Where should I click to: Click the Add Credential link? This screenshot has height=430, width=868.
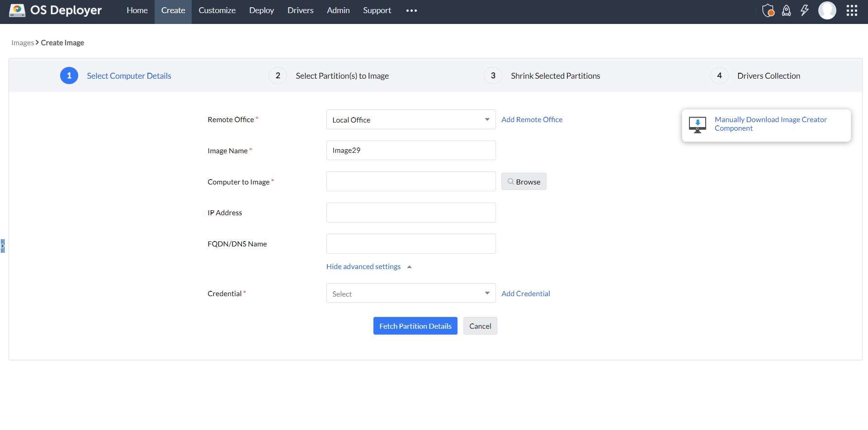click(x=525, y=293)
